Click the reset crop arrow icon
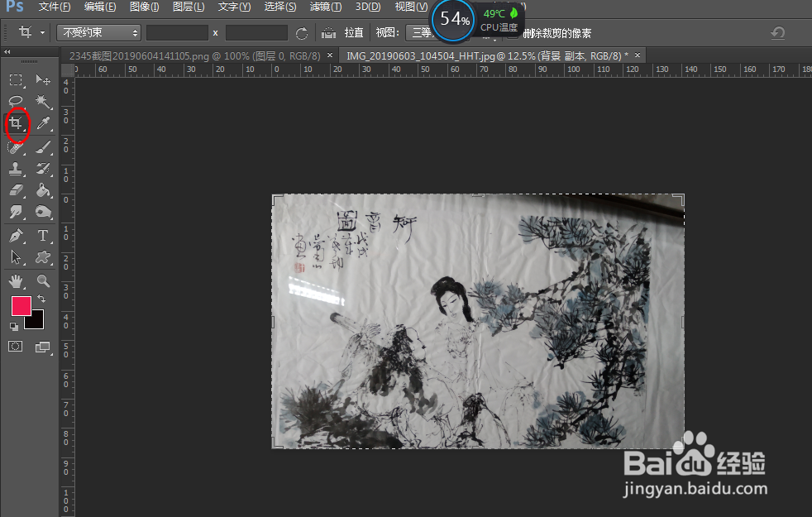The image size is (812, 517). point(777,33)
